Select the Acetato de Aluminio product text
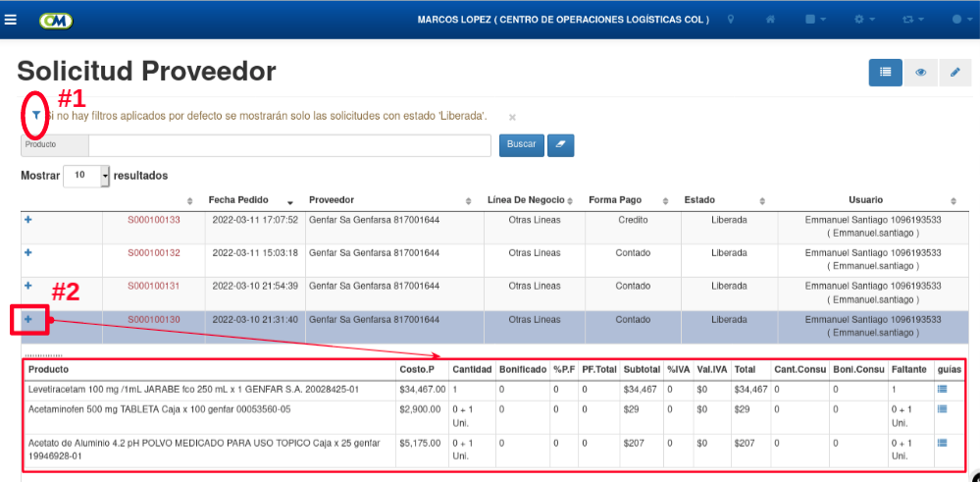 (204, 450)
